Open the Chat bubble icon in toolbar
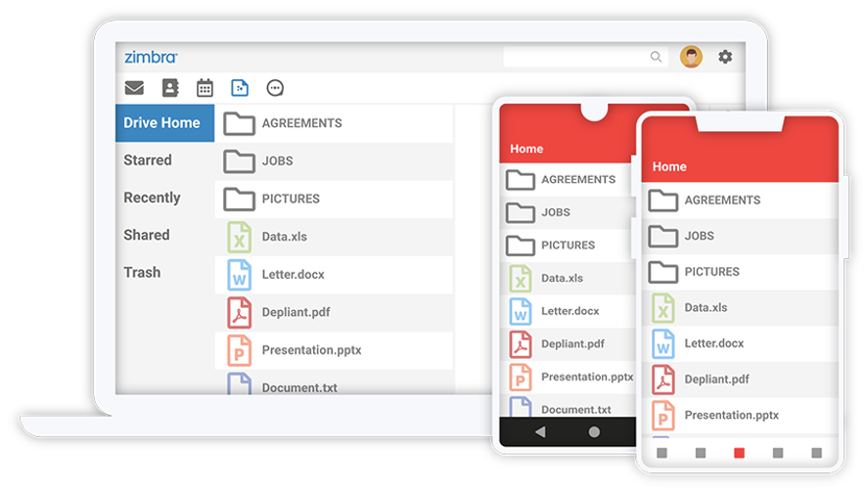This screenshot has height=493, width=868. pyautogui.click(x=275, y=88)
